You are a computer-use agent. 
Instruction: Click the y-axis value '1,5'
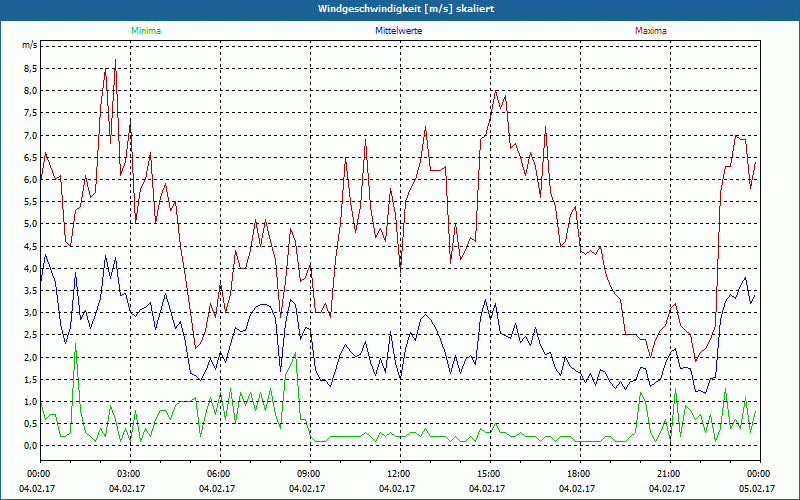pos(31,379)
